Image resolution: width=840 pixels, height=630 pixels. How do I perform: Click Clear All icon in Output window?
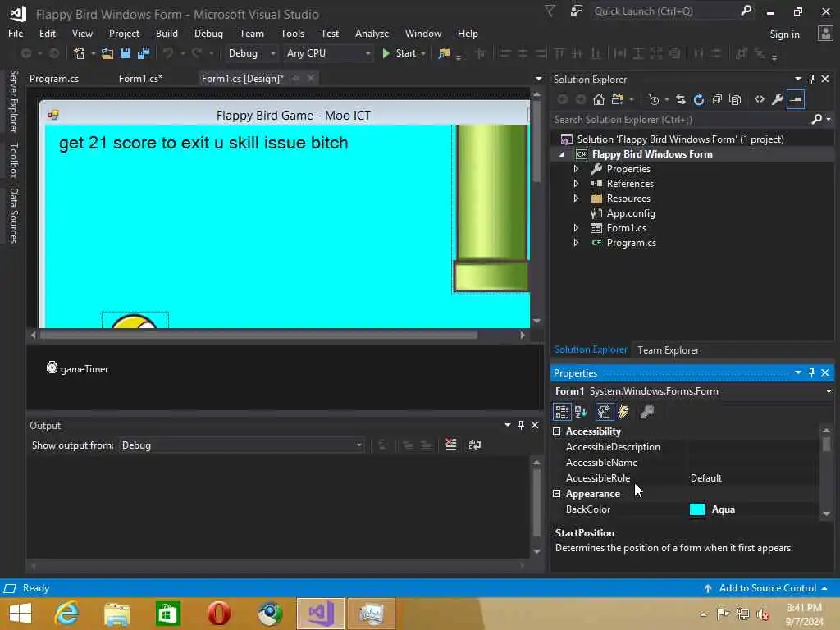tap(451, 445)
